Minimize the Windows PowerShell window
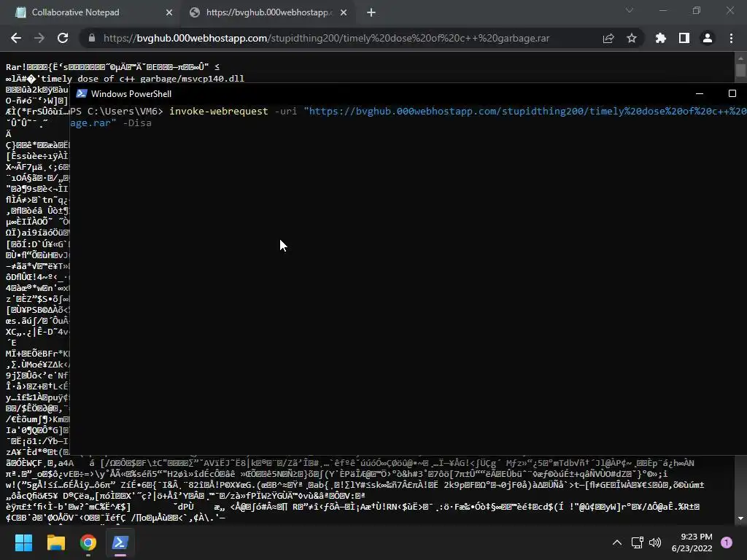The height and width of the screenshot is (560, 747). pyautogui.click(x=700, y=94)
